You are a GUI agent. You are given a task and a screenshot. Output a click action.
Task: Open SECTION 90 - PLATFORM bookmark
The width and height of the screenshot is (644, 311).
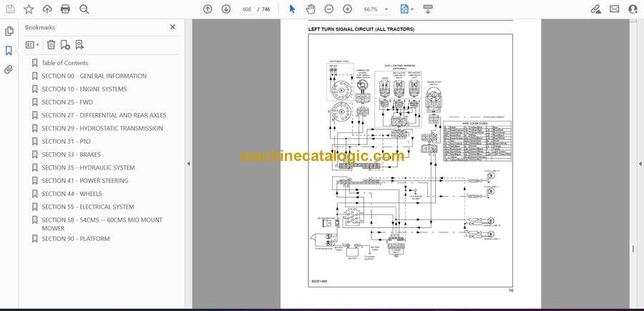pyautogui.click(x=76, y=239)
